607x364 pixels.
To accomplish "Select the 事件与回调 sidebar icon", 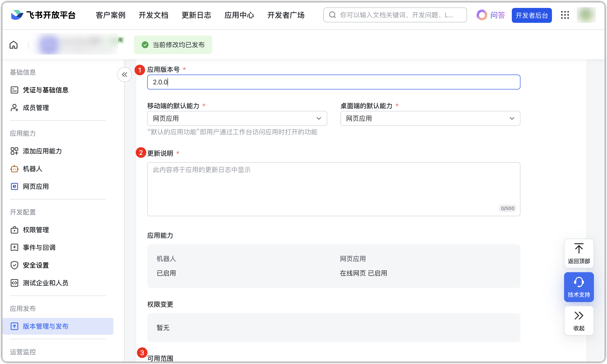I will pyautogui.click(x=14, y=247).
